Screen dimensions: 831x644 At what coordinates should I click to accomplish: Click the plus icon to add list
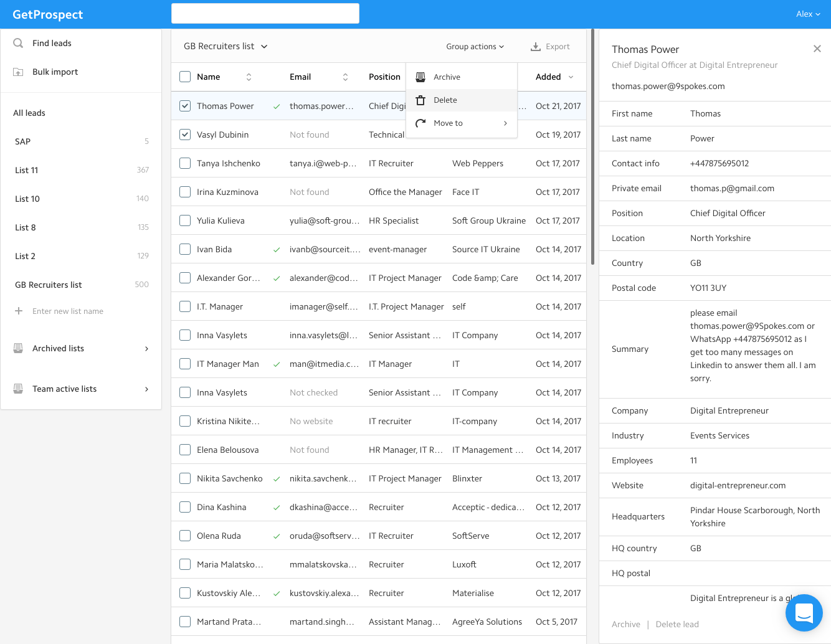(x=19, y=311)
